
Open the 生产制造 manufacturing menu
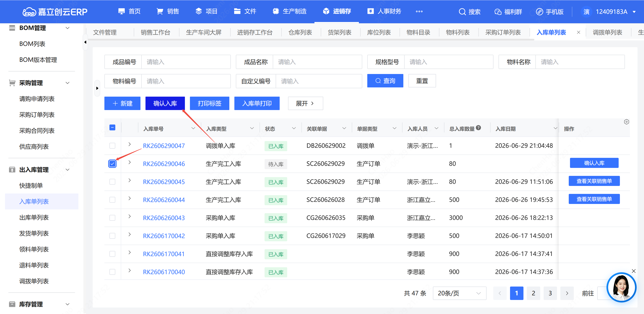(290, 12)
